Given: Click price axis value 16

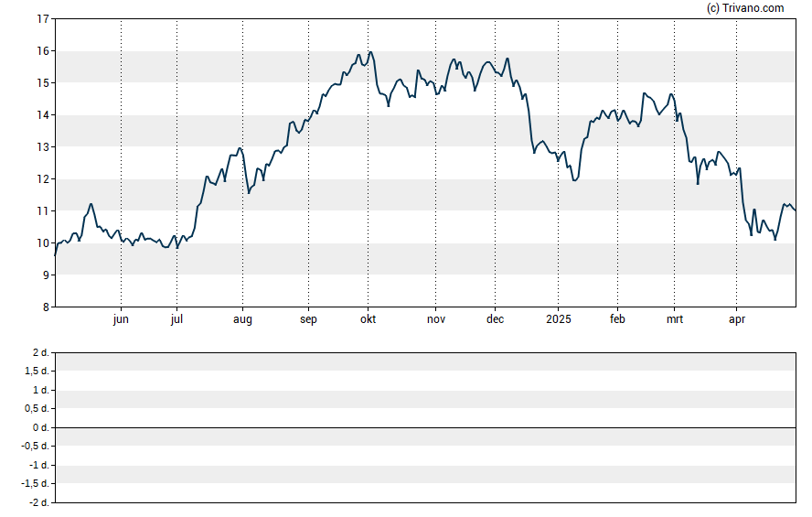Looking at the screenshot, I should tap(43, 50).
